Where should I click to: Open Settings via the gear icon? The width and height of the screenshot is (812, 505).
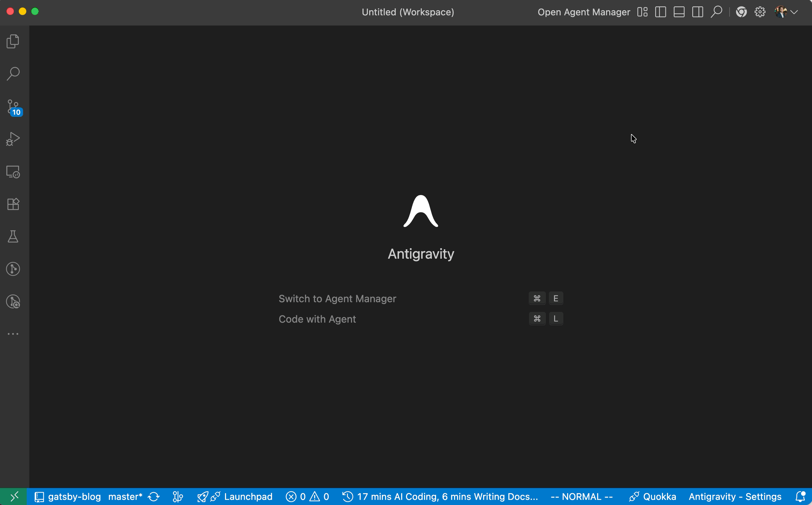(x=760, y=12)
